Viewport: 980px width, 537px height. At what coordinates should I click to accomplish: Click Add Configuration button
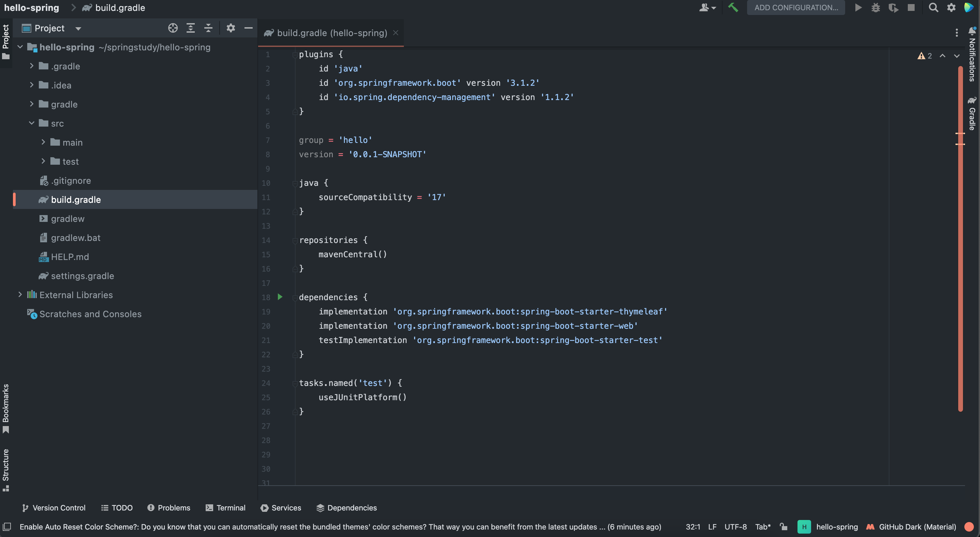click(796, 7)
